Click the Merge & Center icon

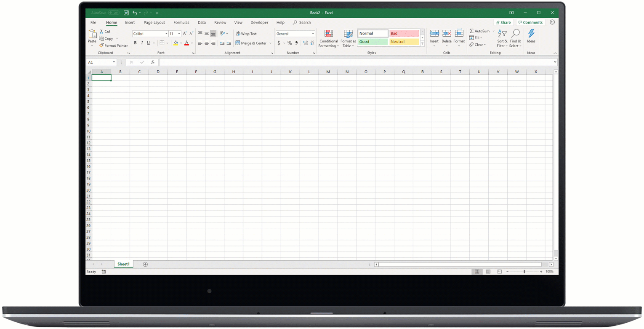click(239, 43)
